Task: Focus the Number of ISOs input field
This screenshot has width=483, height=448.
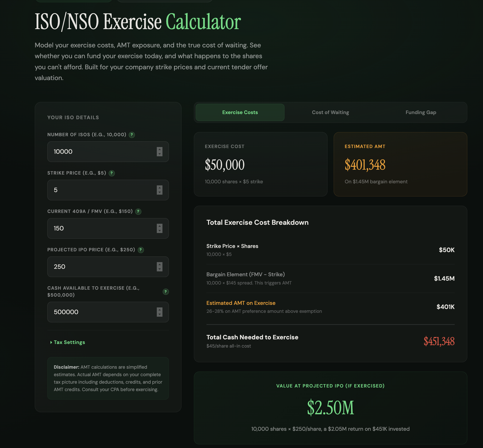Action: (103, 152)
